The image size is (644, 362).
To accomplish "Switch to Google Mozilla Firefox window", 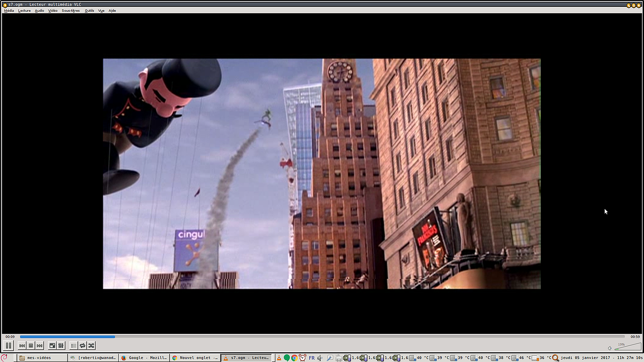I will (x=144, y=358).
